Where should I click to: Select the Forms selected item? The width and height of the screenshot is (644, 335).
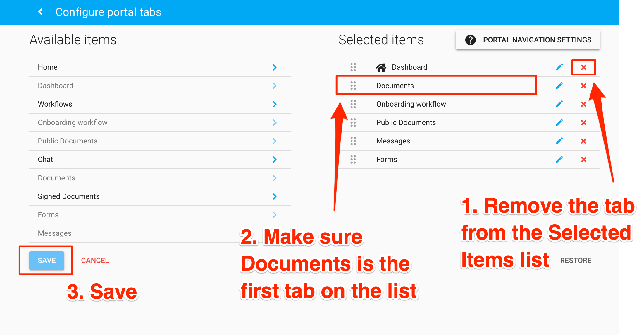click(386, 160)
